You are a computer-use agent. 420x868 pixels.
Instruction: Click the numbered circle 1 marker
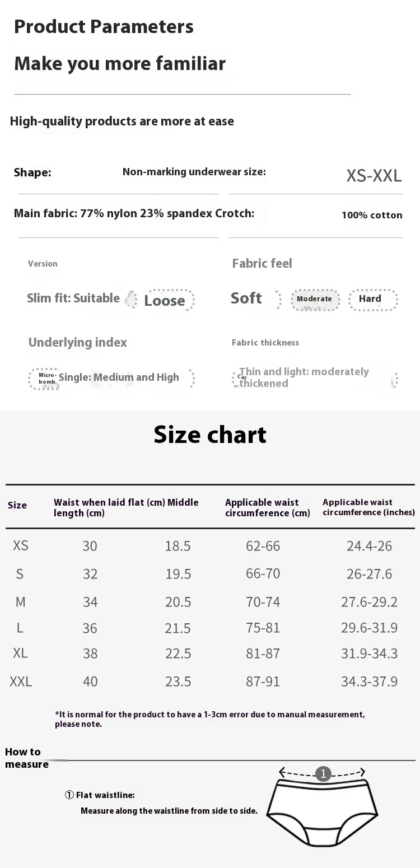pyautogui.click(x=323, y=774)
